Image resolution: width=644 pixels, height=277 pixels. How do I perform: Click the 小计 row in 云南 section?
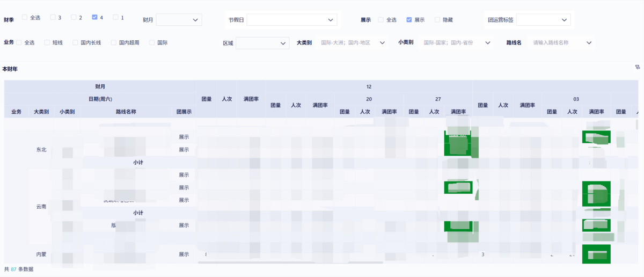138,213
